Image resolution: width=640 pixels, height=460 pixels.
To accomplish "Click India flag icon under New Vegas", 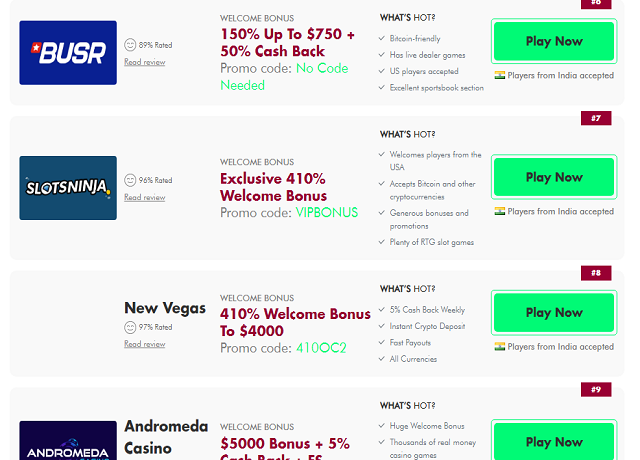I will (x=500, y=346).
